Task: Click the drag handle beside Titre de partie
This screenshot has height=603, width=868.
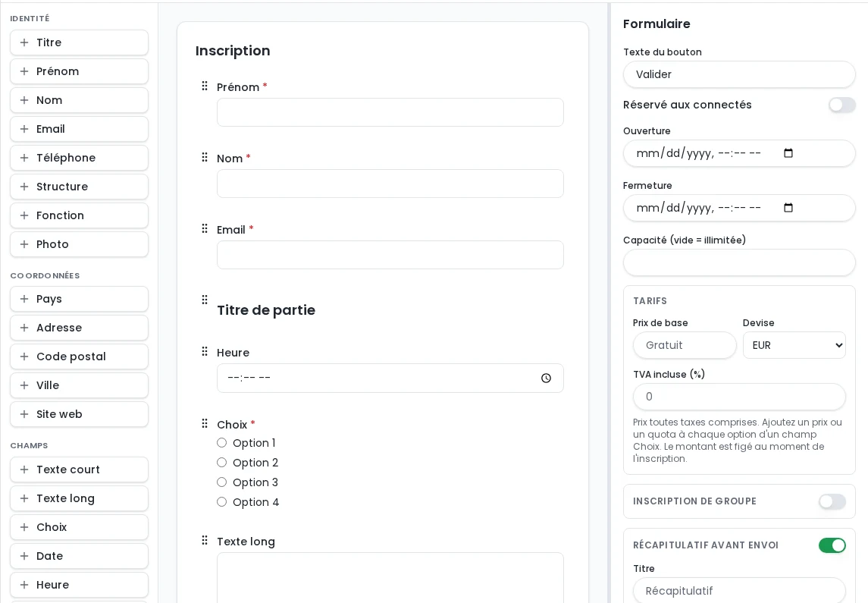Action: coord(205,300)
